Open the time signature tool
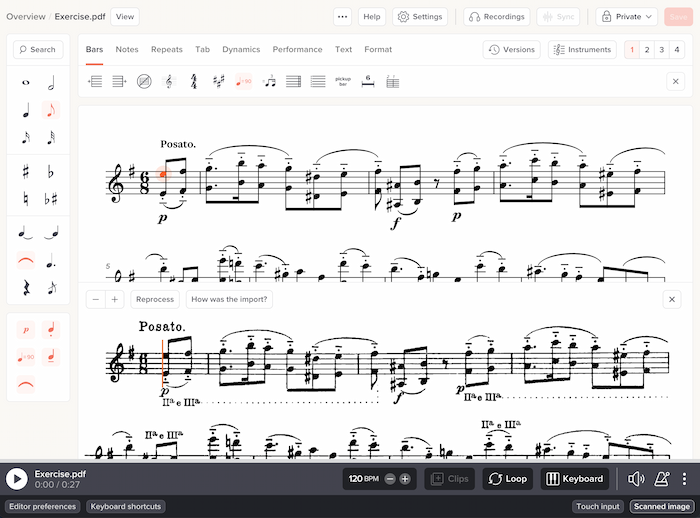Viewport: 700px width, 518px height. click(194, 81)
